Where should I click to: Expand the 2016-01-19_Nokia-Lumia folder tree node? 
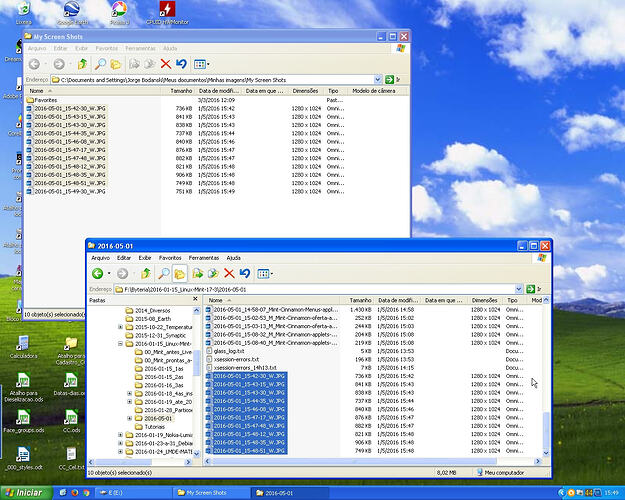tap(121, 435)
